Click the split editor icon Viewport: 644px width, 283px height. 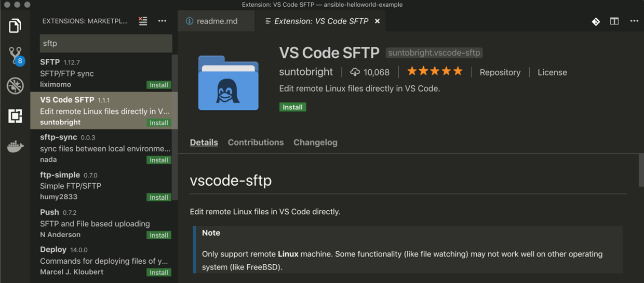[614, 21]
